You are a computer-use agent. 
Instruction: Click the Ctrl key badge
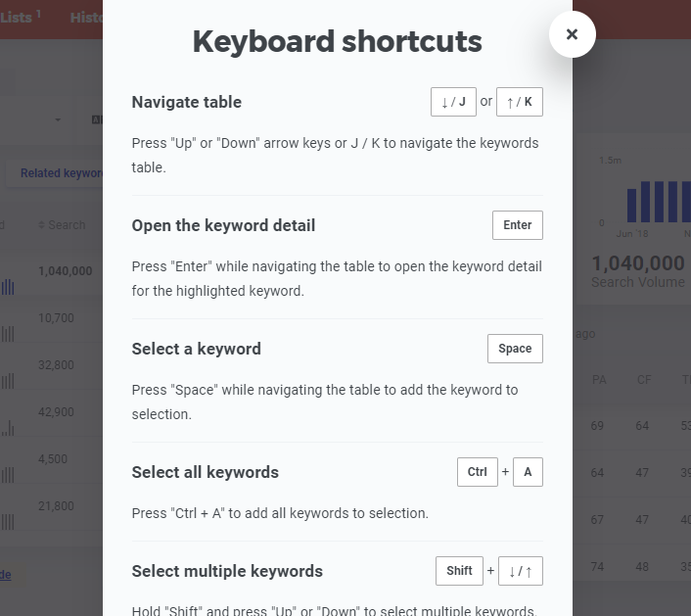coord(478,472)
